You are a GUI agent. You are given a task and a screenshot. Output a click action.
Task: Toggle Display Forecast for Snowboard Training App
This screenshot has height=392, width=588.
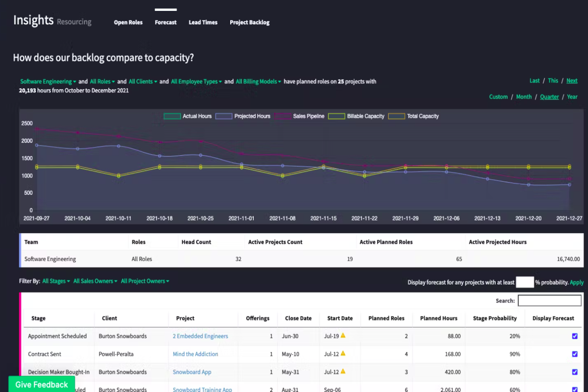point(574,389)
